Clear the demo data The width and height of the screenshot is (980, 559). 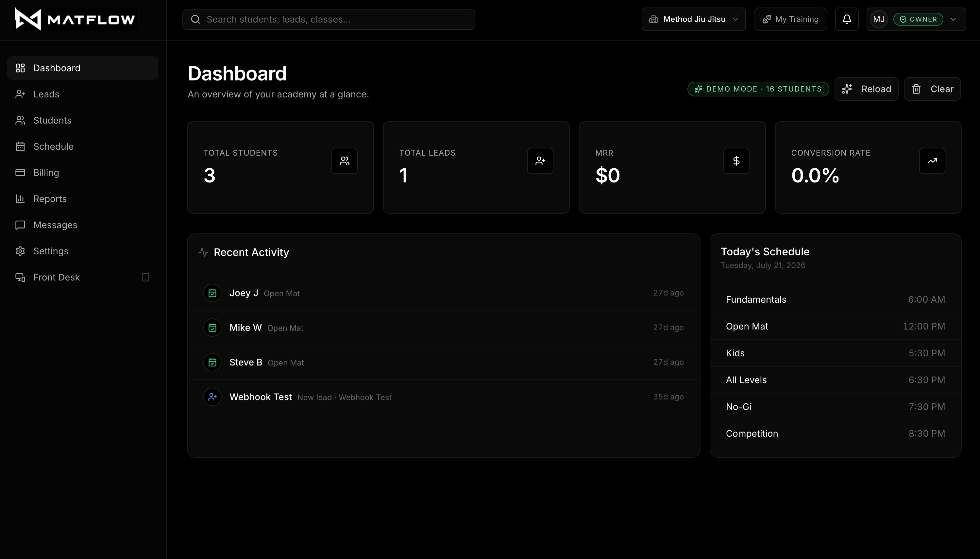pyautogui.click(x=932, y=89)
